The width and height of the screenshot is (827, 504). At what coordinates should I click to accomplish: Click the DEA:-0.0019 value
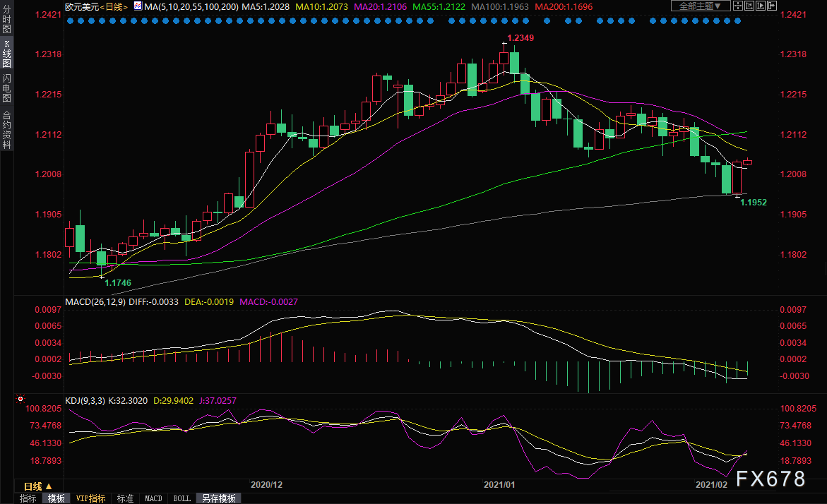(209, 302)
